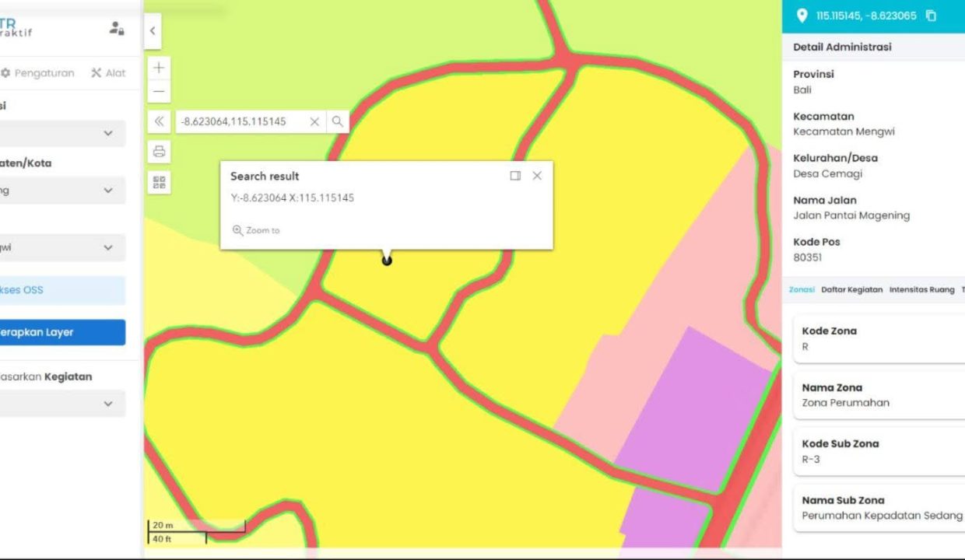The height and width of the screenshot is (560, 965).
Task: Switch to the Daftar Kegiatan tab
Action: pos(851,289)
